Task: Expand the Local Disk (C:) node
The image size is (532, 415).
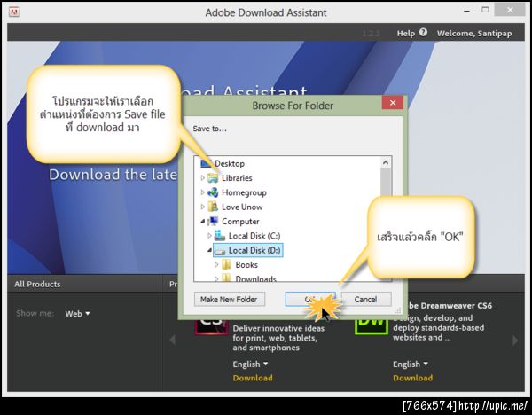Action: (x=209, y=235)
